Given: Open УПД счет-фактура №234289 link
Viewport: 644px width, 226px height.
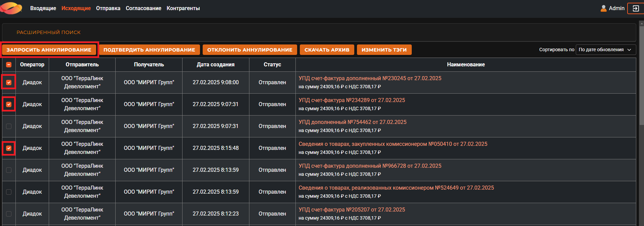Looking at the screenshot, I should pyautogui.click(x=352, y=100).
